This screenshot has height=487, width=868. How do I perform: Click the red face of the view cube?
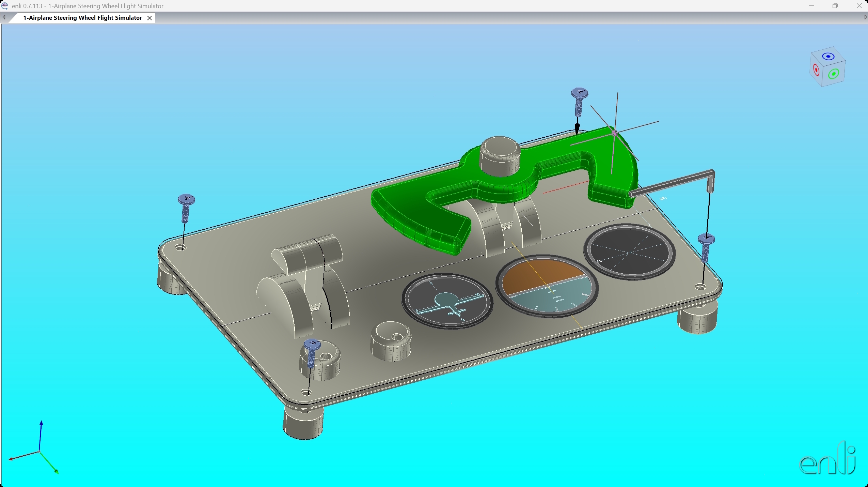[x=816, y=70]
